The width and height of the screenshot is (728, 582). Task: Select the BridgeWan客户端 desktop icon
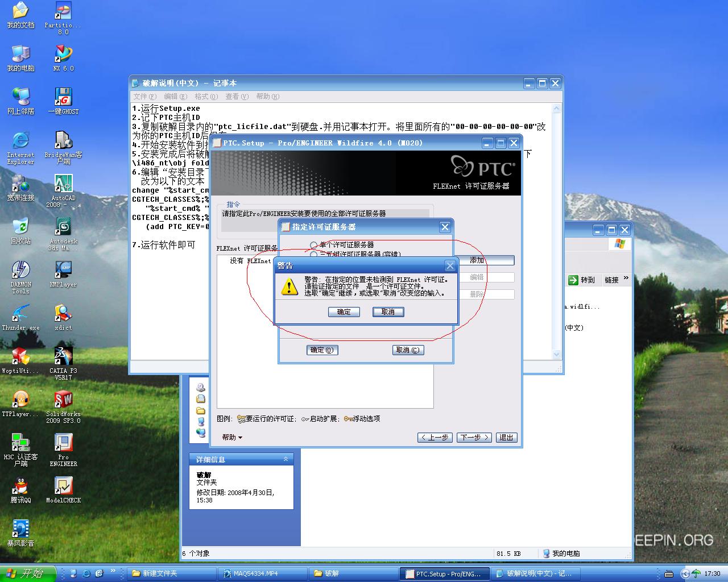tap(64, 147)
